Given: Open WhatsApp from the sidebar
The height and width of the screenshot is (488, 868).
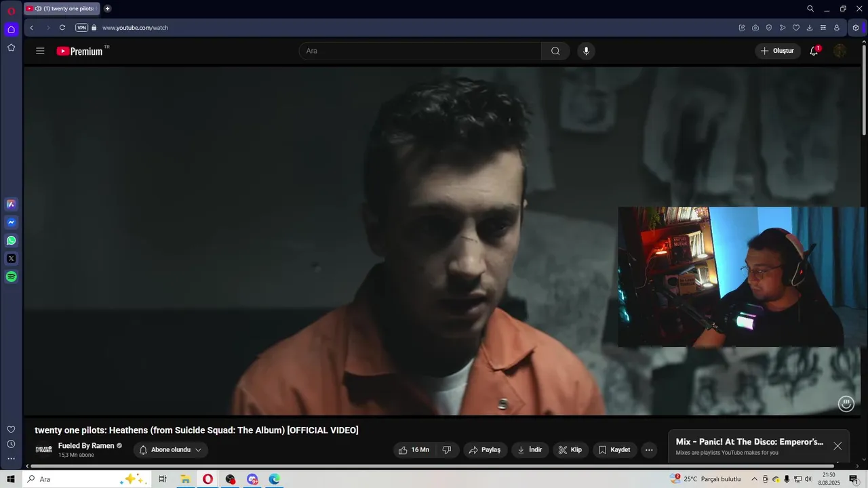Looking at the screenshot, I should [x=11, y=241].
